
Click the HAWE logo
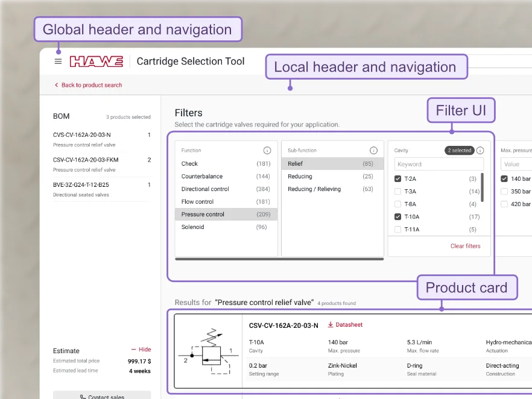click(97, 61)
